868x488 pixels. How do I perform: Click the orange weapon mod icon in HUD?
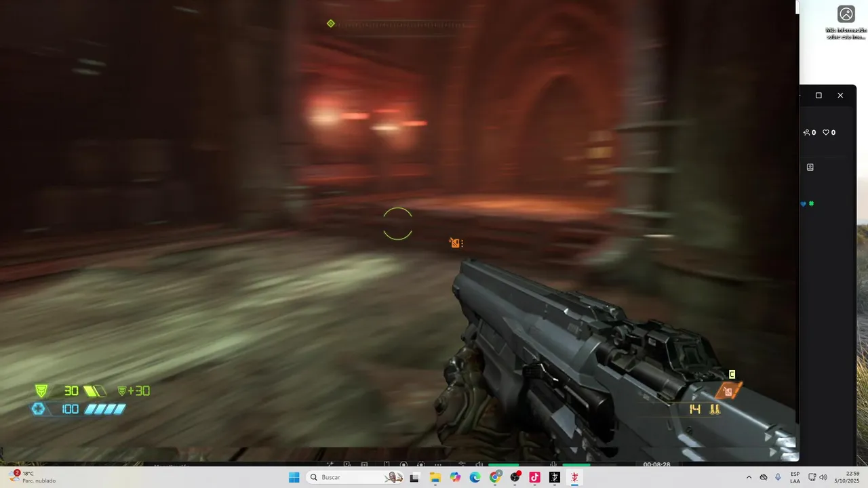(728, 391)
